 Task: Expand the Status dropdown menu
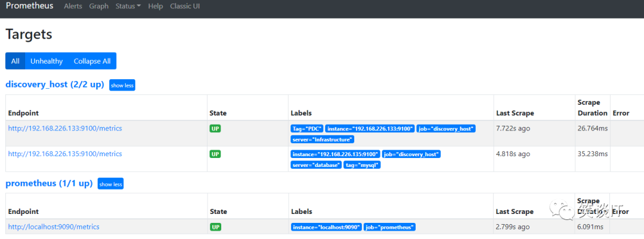tap(128, 6)
